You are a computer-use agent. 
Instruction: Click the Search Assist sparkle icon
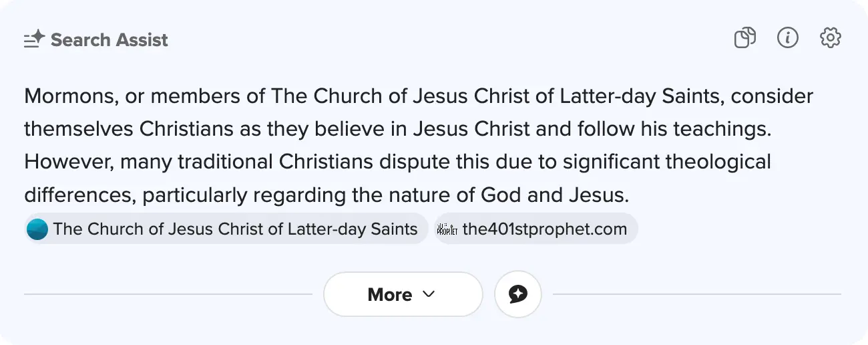click(x=34, y=39)
